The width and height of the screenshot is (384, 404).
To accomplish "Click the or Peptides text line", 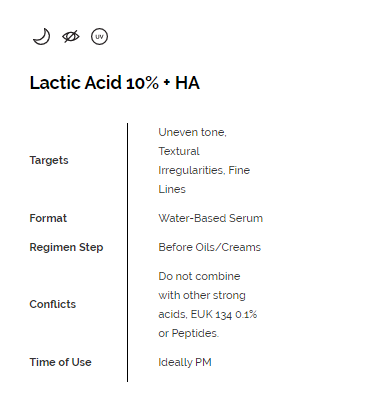I will (x=189, y=333).
